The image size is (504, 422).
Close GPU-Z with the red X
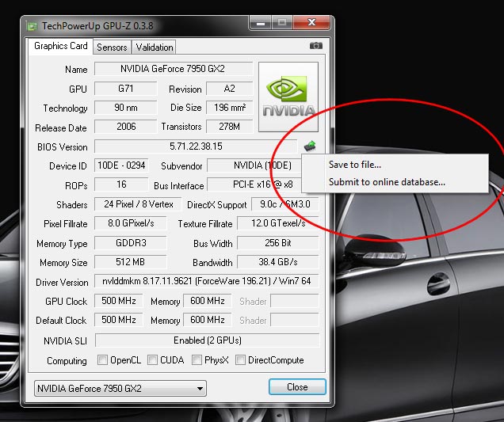(311, 22)
